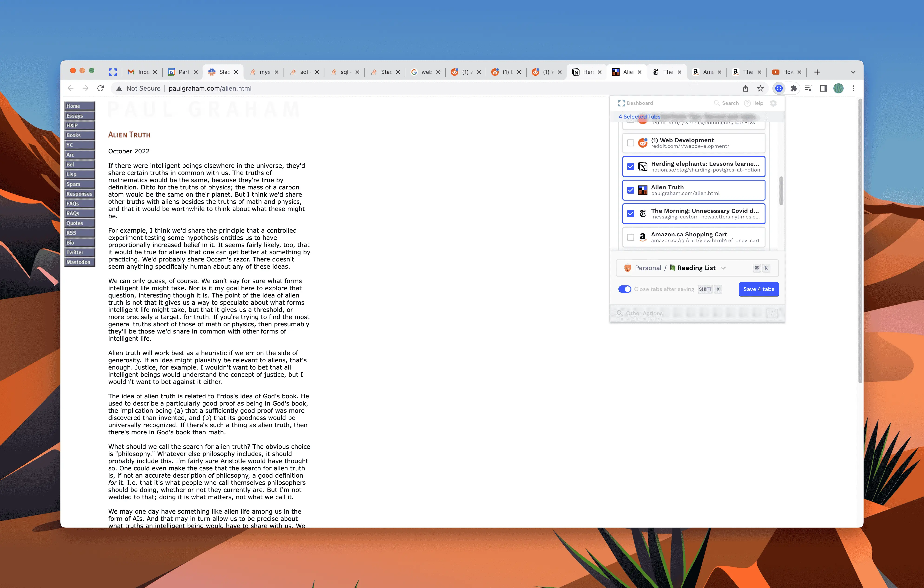Enable Close tabs after saving toggle
Image resolution: width=924 pixels, height=588 pixels.
coord(625,289)
